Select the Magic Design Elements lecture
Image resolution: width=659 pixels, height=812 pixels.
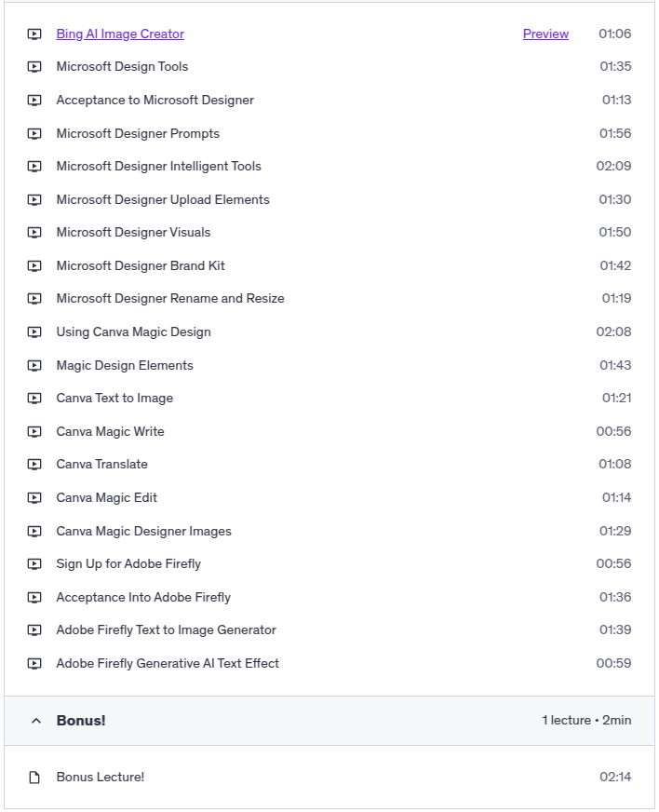click(x=125, y=366)
